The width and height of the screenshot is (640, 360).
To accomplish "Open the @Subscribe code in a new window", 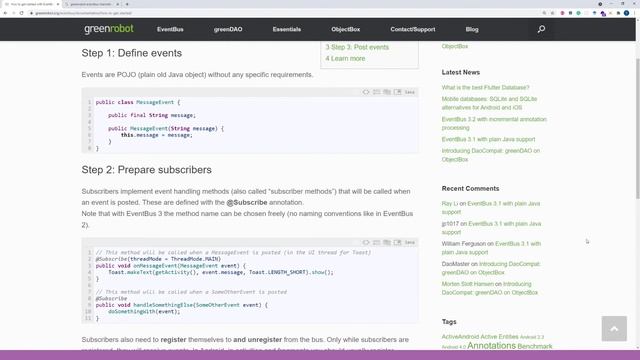I will pos(398,242).
